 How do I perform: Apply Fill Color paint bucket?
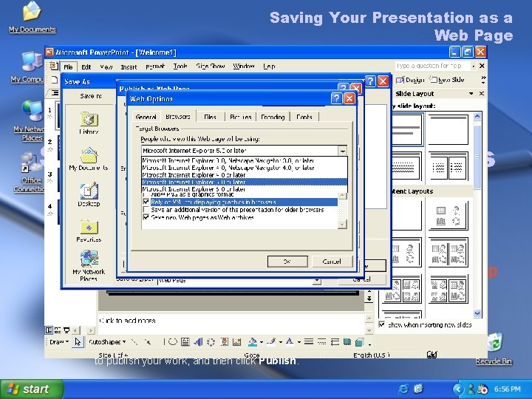coord(253,341)
